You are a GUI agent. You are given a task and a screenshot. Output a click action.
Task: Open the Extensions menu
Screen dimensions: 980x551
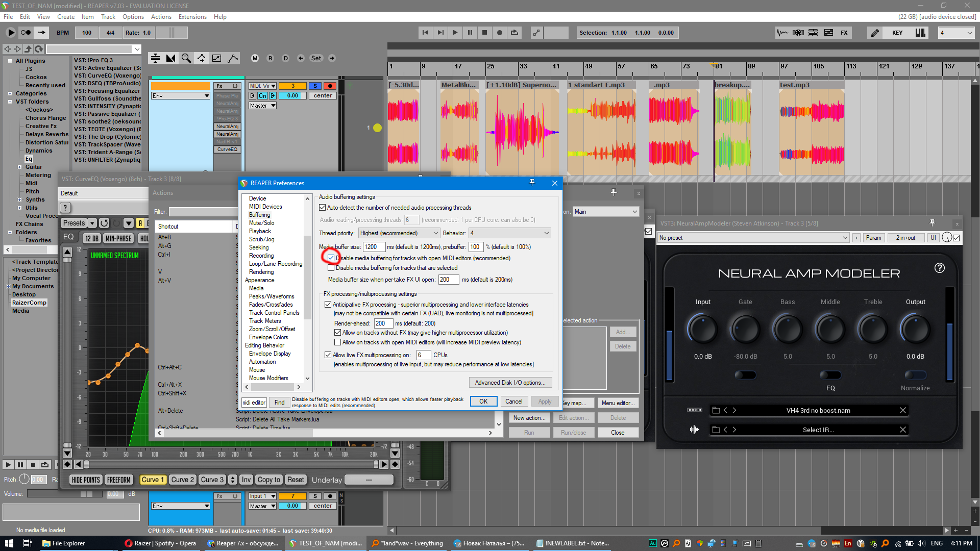[x=192, y=17]
